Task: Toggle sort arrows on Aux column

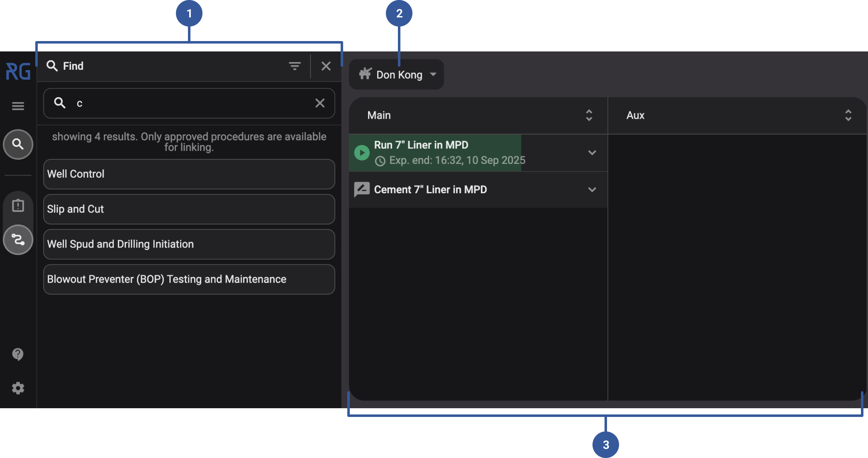Action: (848, 115)
